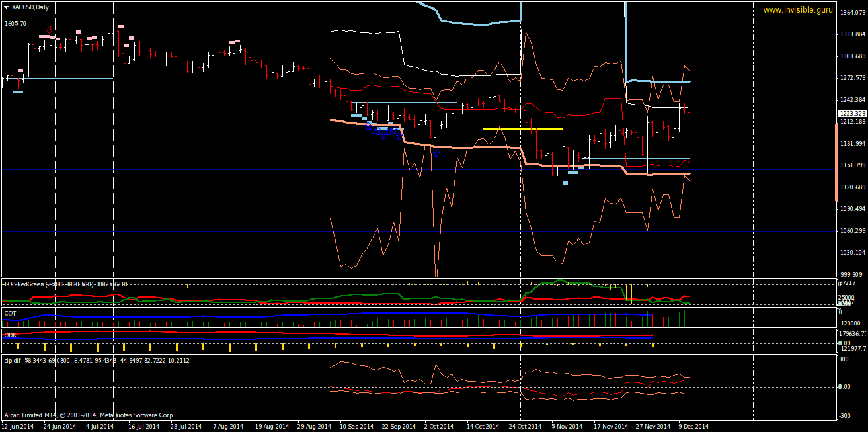868x432 pixels.
Task: Click the 300 scale value in sip-dif panel
Action: coord(844,359)
